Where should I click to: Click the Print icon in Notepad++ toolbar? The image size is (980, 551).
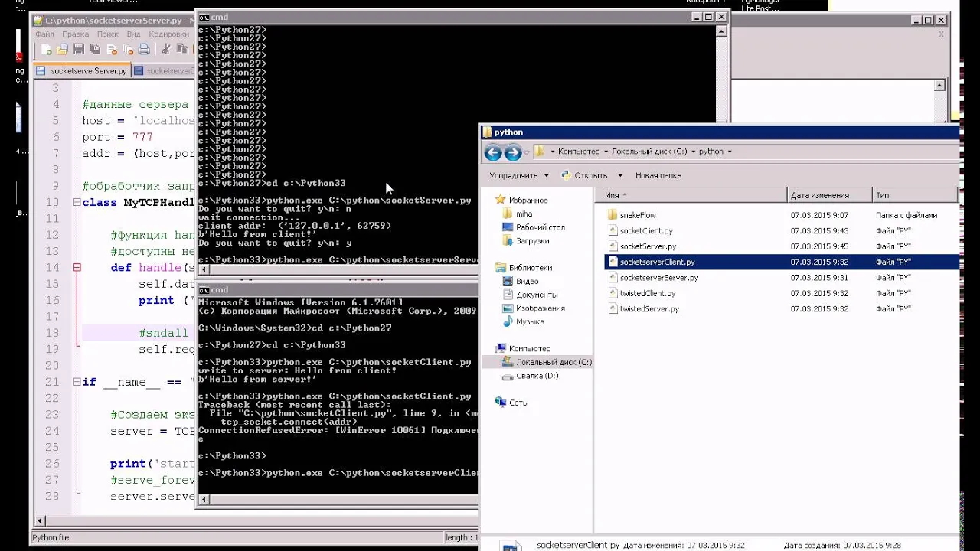click(x=144, y=50)
